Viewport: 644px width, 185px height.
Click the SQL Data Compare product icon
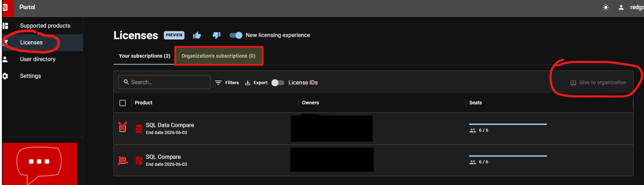point(139,129)
